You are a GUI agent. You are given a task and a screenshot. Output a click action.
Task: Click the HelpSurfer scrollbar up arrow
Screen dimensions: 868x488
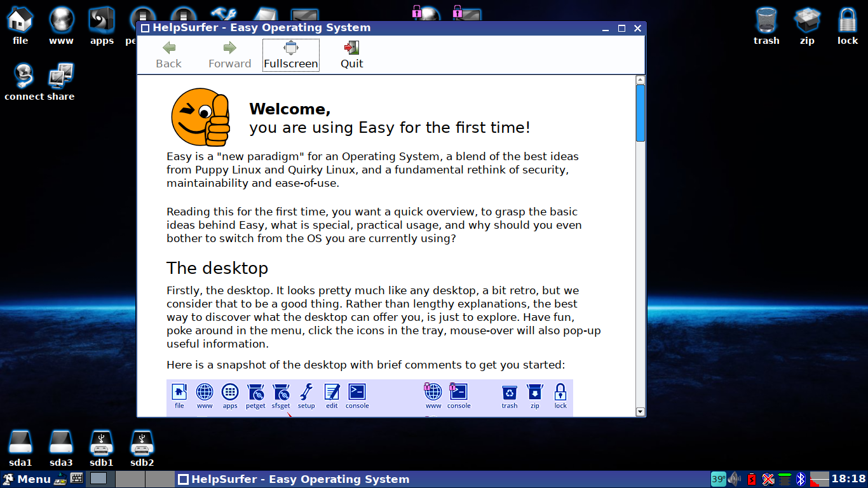click(x=641, y=80)
